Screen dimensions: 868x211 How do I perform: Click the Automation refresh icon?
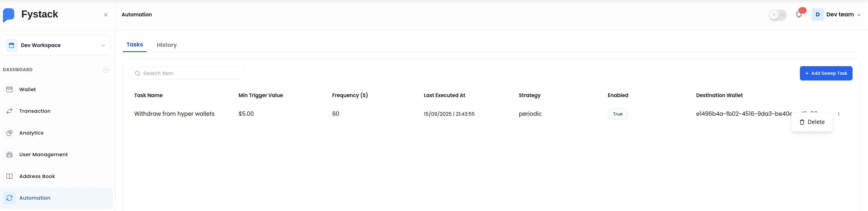click(x=10, y=198)
